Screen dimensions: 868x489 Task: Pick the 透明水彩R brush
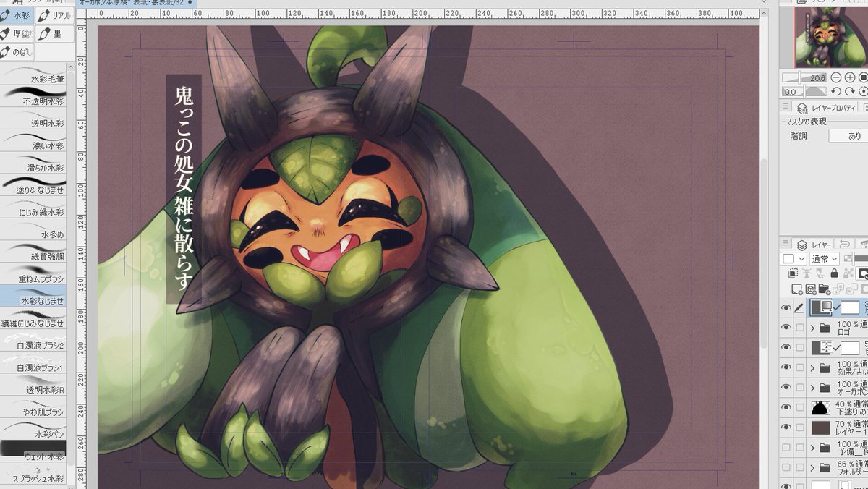(x=33, y=386)
